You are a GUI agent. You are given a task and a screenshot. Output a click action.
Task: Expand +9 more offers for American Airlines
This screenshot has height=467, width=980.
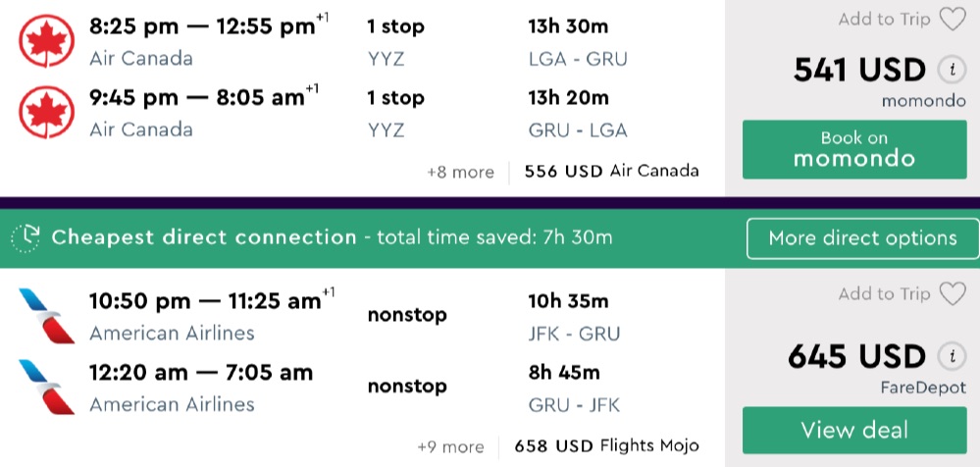[450, 446]
